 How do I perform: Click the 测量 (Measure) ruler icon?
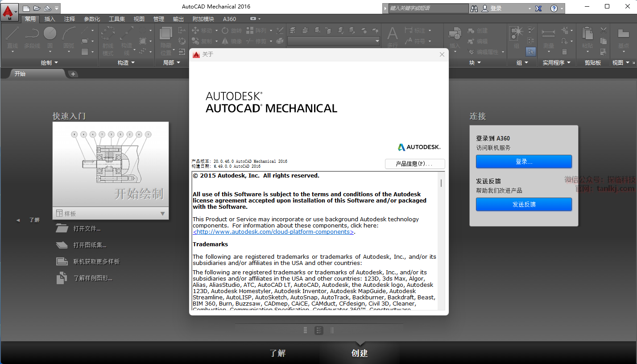pos(548,34)
